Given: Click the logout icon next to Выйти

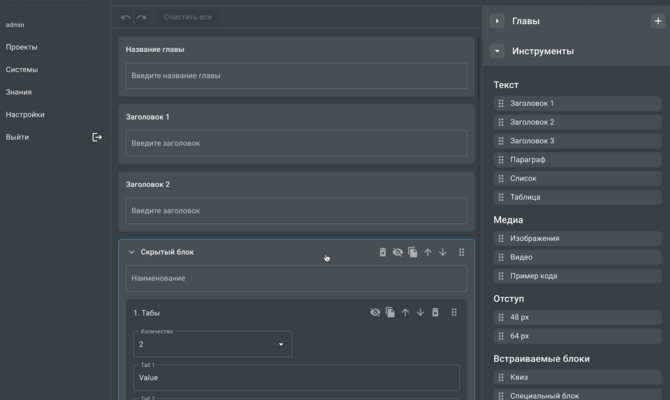Looking at the screenshot, I should click(97, 137).
